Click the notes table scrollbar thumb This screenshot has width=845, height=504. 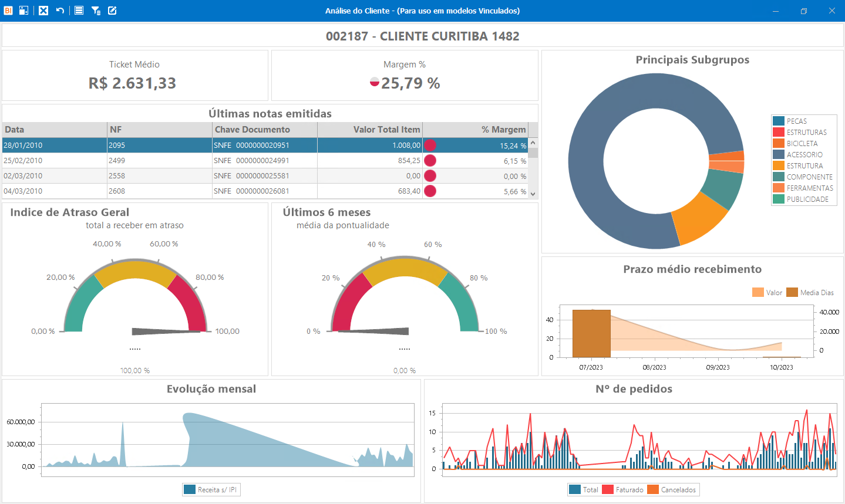point(533,153)
